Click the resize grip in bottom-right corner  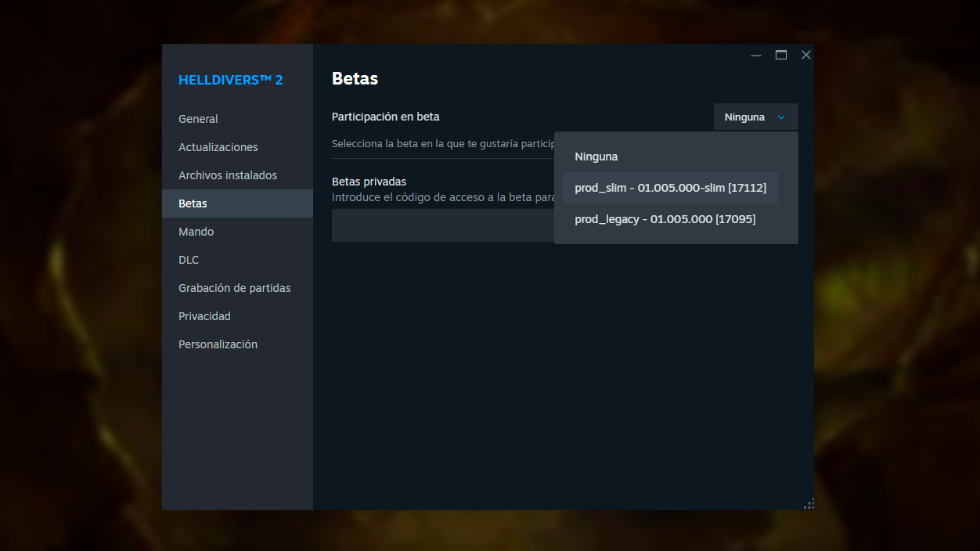click(x=808, y=503)
